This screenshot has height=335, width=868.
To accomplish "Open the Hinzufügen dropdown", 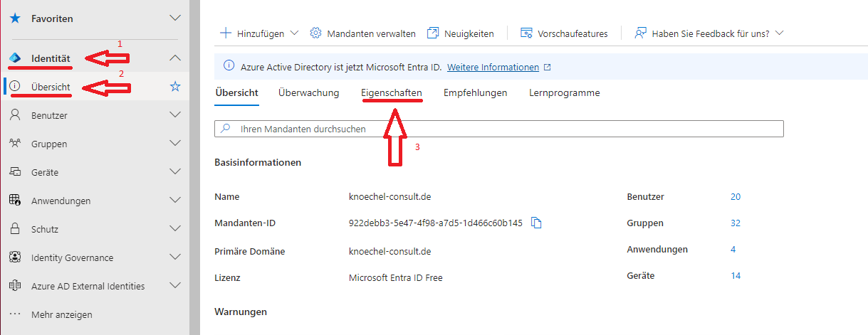I will point(260,33).
